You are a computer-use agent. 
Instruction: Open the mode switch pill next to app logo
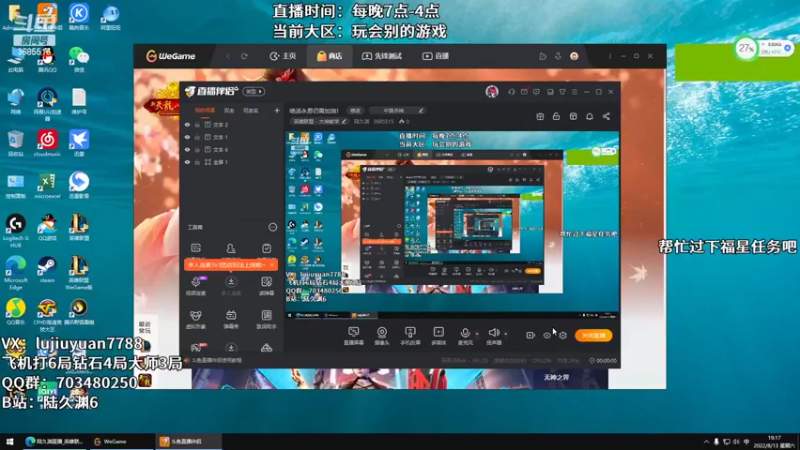pyautogui.click(x=253, y=92)
